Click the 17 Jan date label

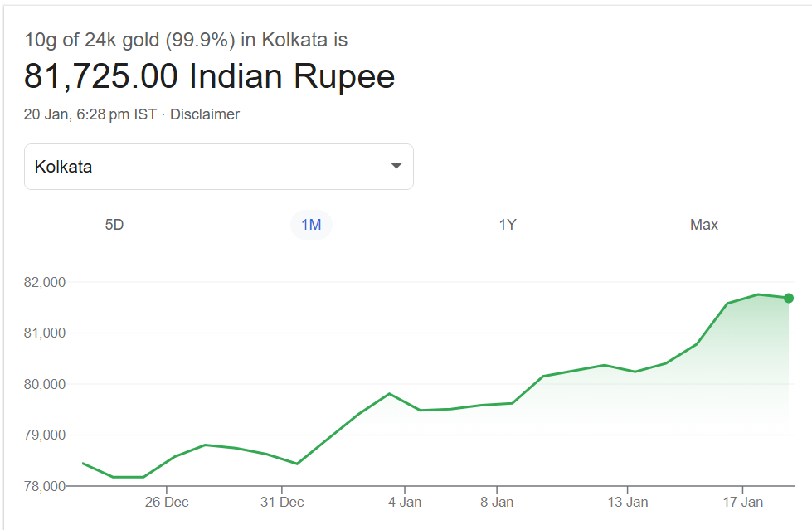coord(742,502)
